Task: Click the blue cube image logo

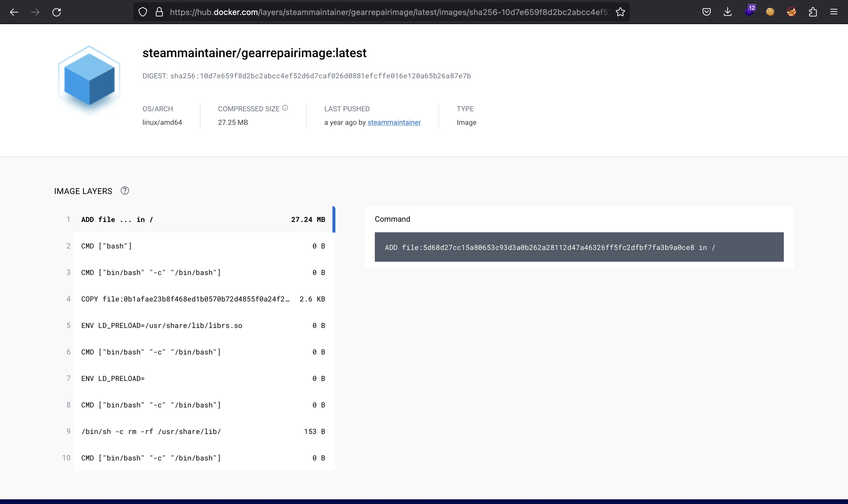Action: point(89,79)
